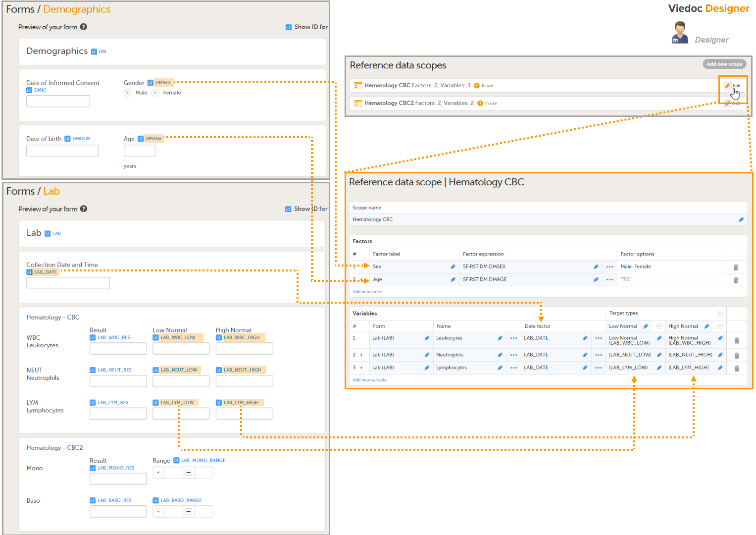
Task: Open the ellipsis menu beside SFIRST.DM.DMSEX expression
Action: (x=609, y=266)
